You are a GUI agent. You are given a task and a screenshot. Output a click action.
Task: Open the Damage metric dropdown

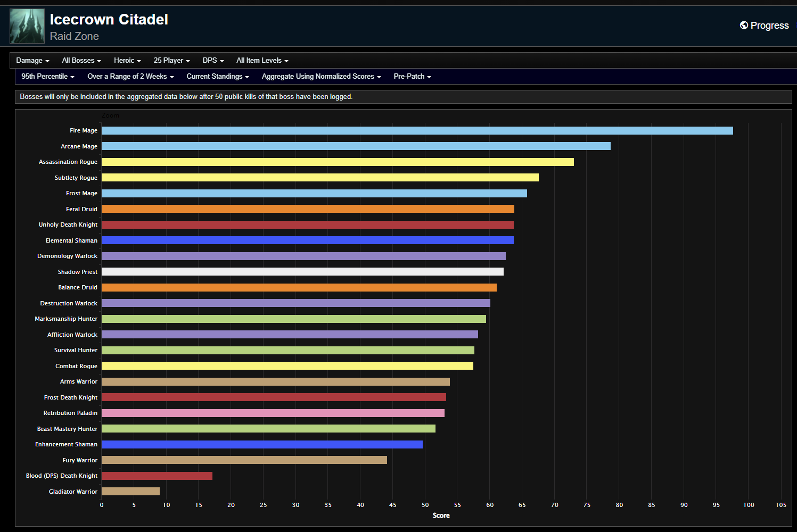(x=32, y=60)
